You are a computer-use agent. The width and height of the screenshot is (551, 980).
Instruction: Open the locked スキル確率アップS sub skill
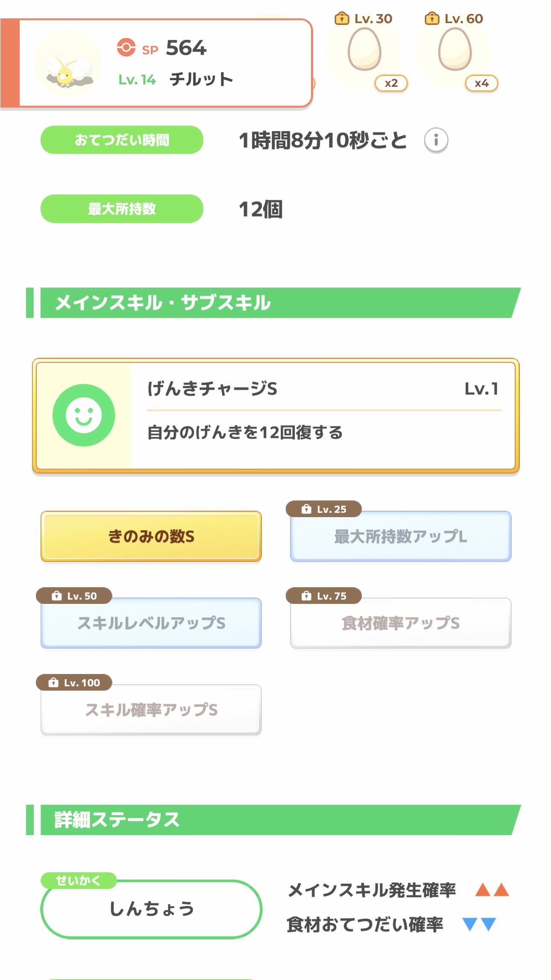(x=151, y=709)
